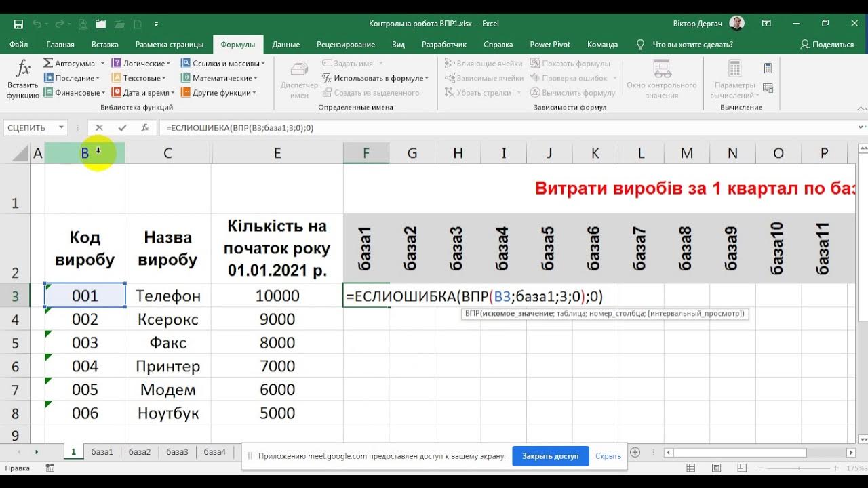
Task: Click the Скрыть link in sharing bar
Action: click(x=608, y=456)
